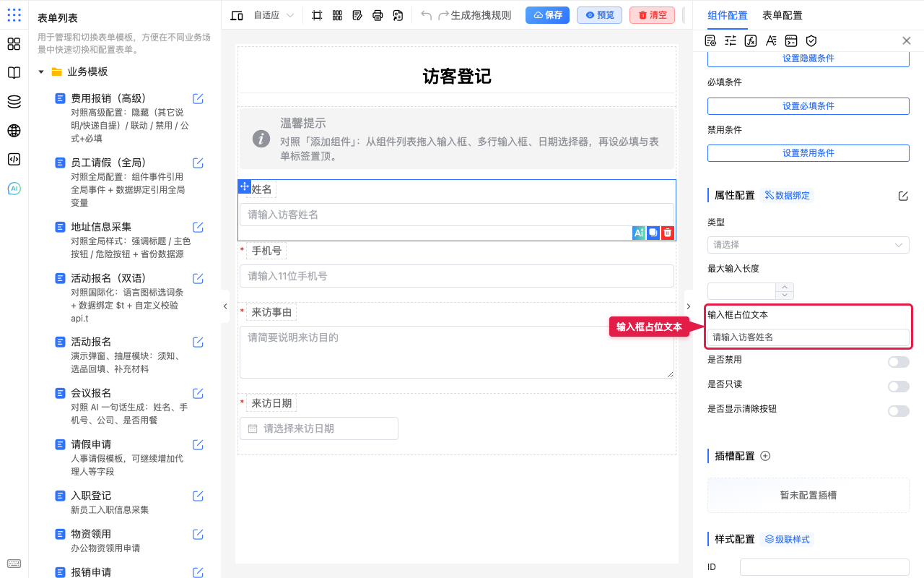Open the 自适应 device size dropdown
Viewport: 924px width, 578px height.
(273, 15)
